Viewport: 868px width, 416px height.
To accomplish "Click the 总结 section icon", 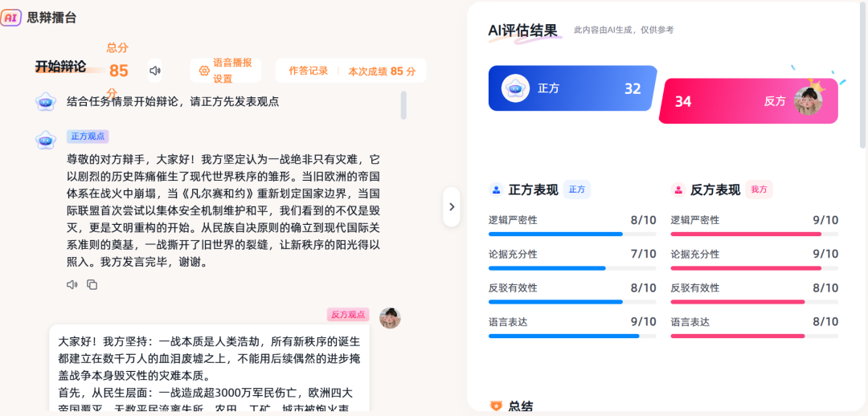I will click(x=496, y=406).
